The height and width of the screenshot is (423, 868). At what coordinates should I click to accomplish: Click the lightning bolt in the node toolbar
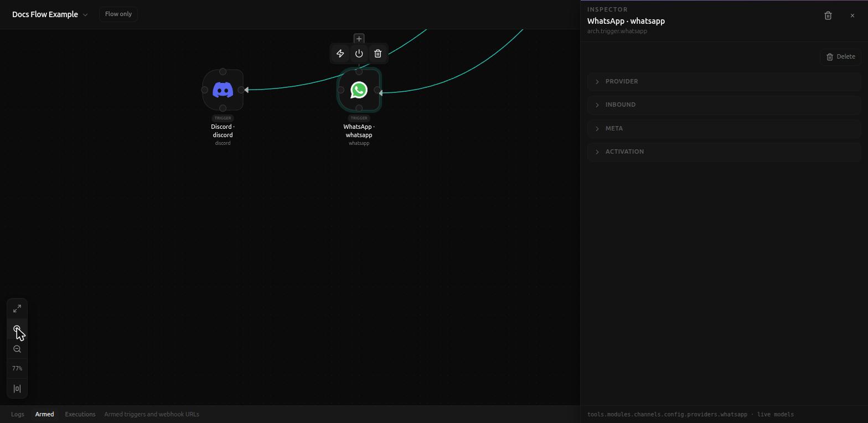[340, 54]
